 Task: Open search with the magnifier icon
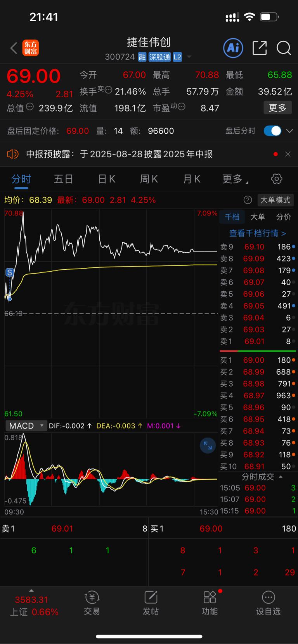[284, 48]
